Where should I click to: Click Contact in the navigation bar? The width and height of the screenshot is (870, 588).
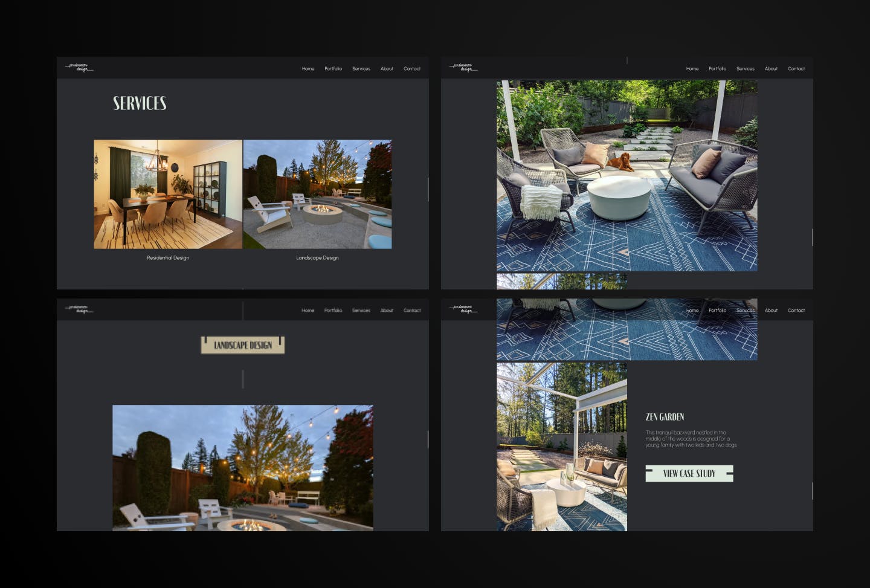point(413,68)
